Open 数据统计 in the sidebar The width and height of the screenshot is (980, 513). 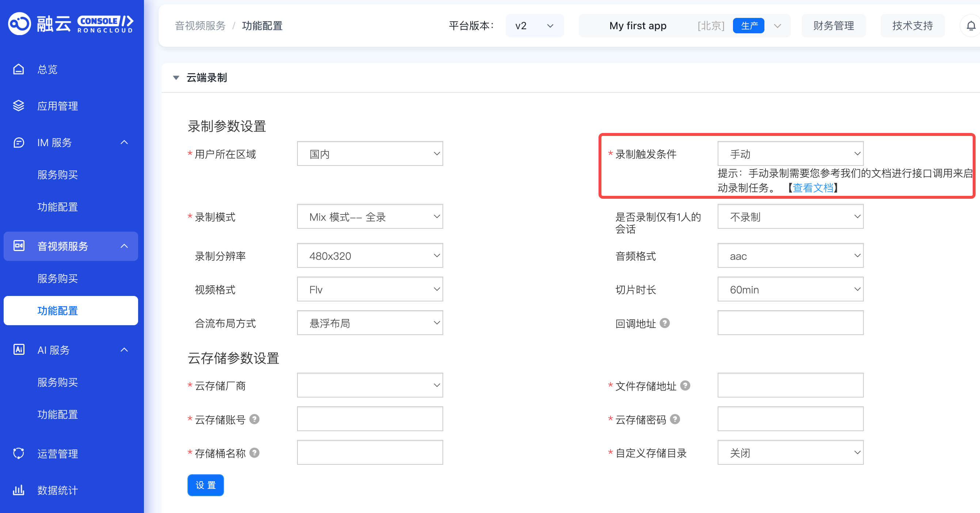click(x=57, y=490)
